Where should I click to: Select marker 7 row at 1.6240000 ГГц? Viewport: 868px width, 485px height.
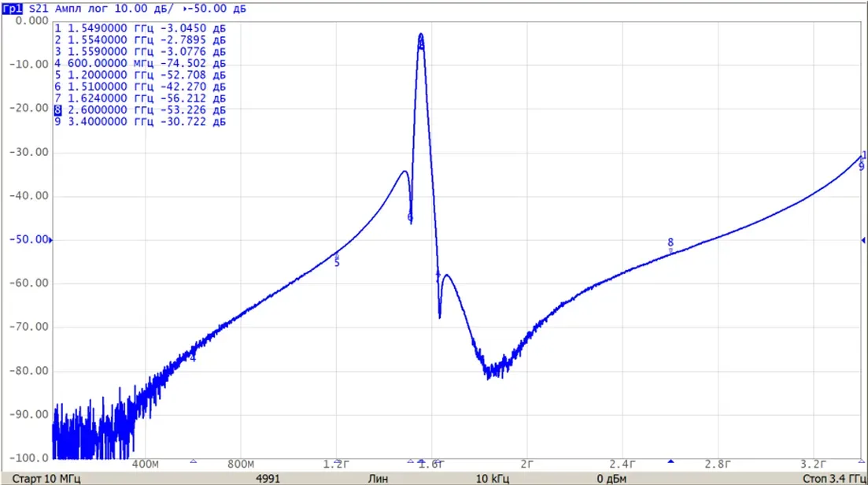140,98
